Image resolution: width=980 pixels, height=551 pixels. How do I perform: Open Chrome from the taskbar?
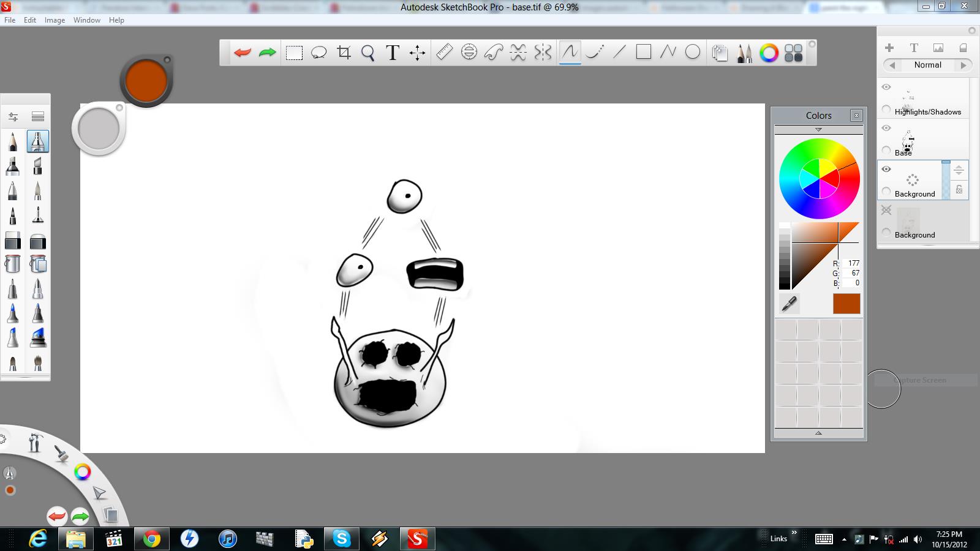pyautogui.click(x=151, y=539)
